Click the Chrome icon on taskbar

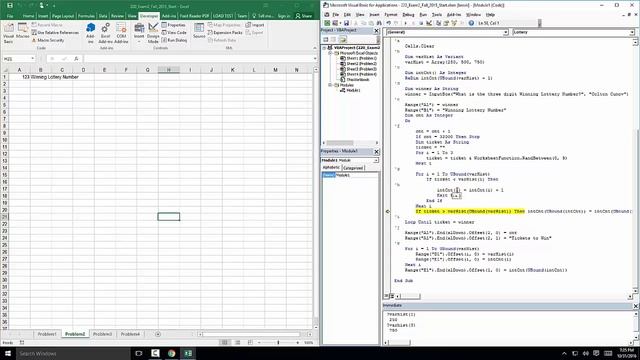[171, 353]
